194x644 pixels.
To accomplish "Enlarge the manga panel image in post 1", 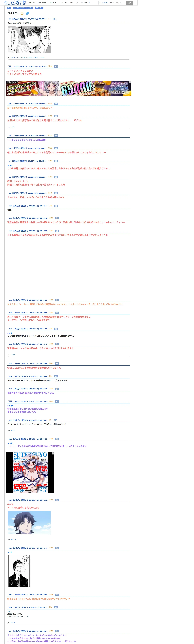I will 29,39.
